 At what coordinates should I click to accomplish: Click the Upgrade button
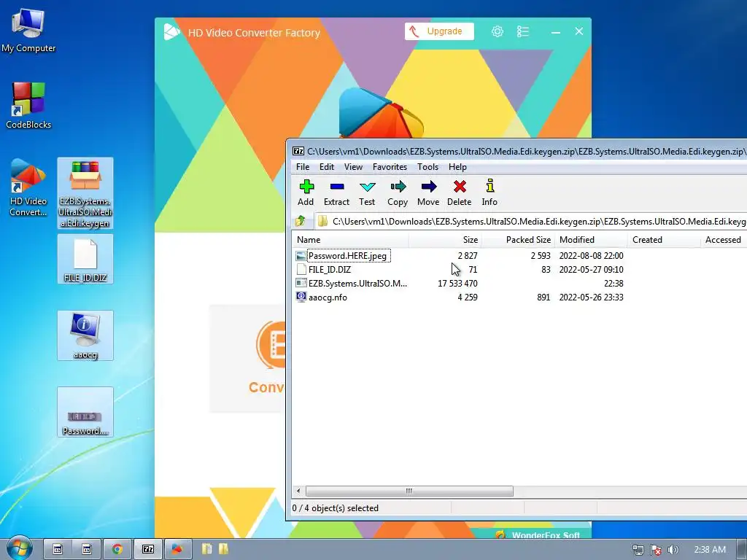tap(439, 31)
